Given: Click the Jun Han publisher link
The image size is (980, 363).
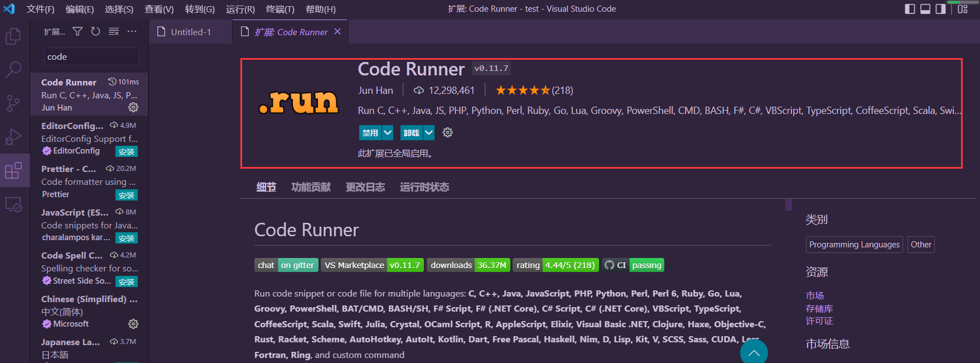Looking at the screenshot, I should (375, 90).
